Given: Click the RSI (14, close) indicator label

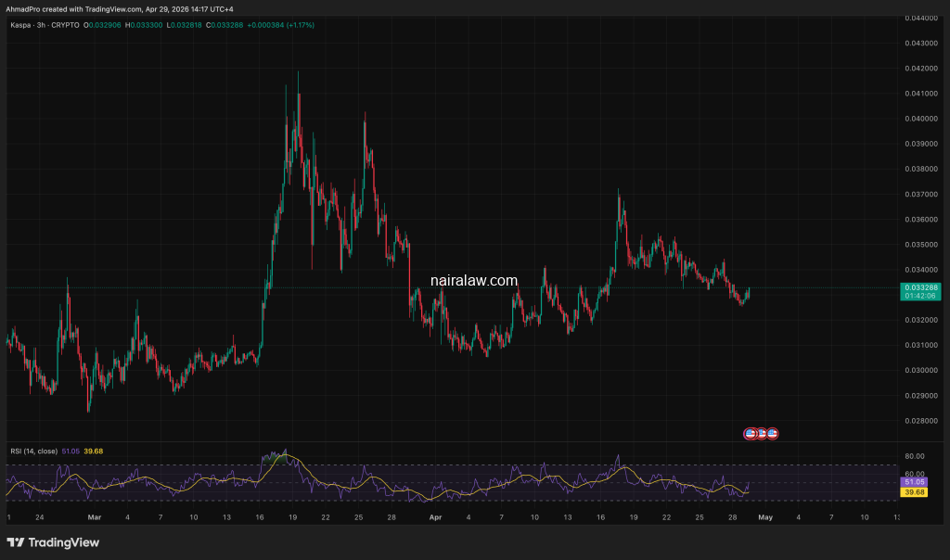Looking at the screenshot, I should click(32, 451).
